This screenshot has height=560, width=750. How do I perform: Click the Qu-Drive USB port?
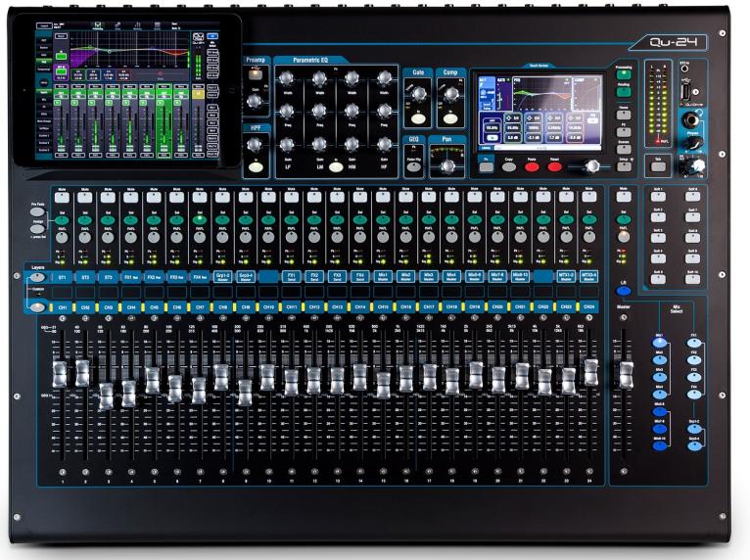click(687, 91)
